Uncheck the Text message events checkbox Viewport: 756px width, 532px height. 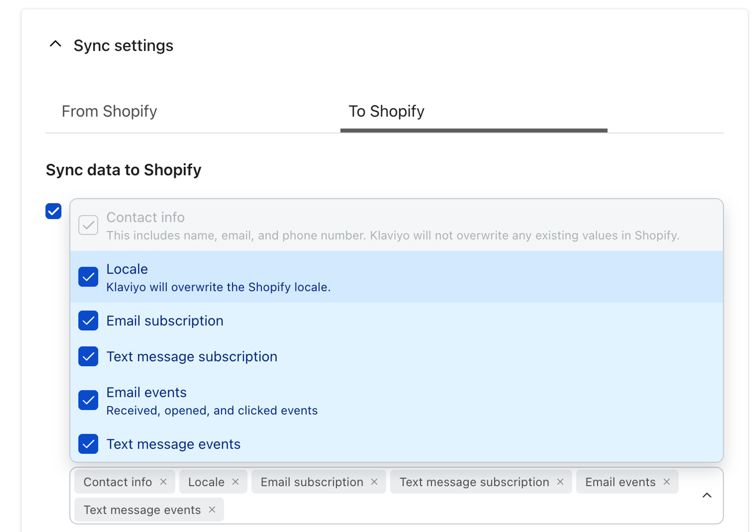tap(88, 444)
